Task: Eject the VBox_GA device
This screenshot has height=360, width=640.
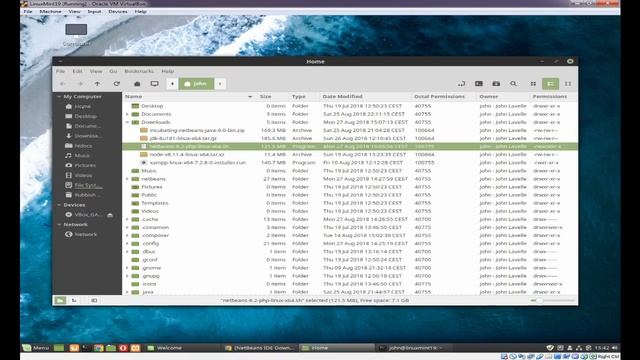Action: pyautogui.click(x=110, y=215)
